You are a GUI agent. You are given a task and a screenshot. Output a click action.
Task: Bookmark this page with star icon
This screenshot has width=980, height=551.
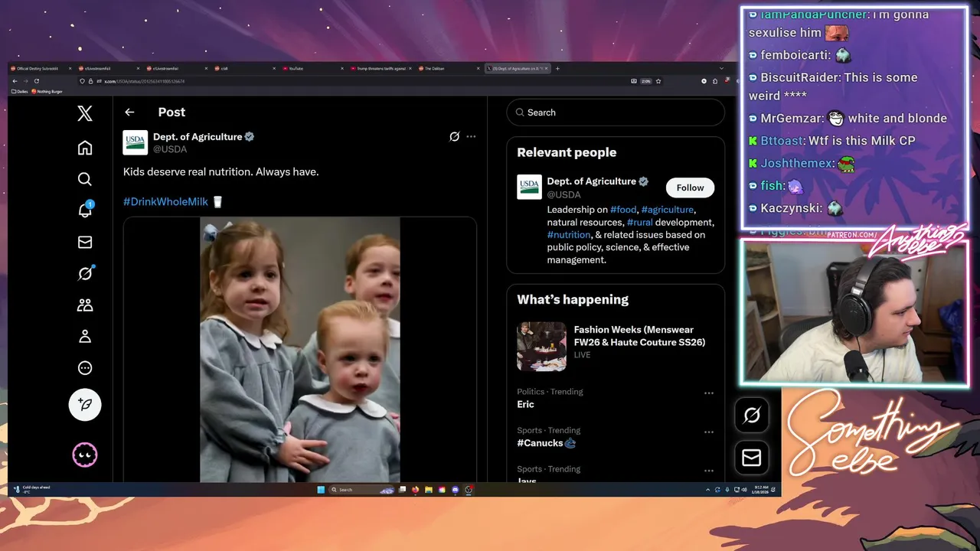658,81
